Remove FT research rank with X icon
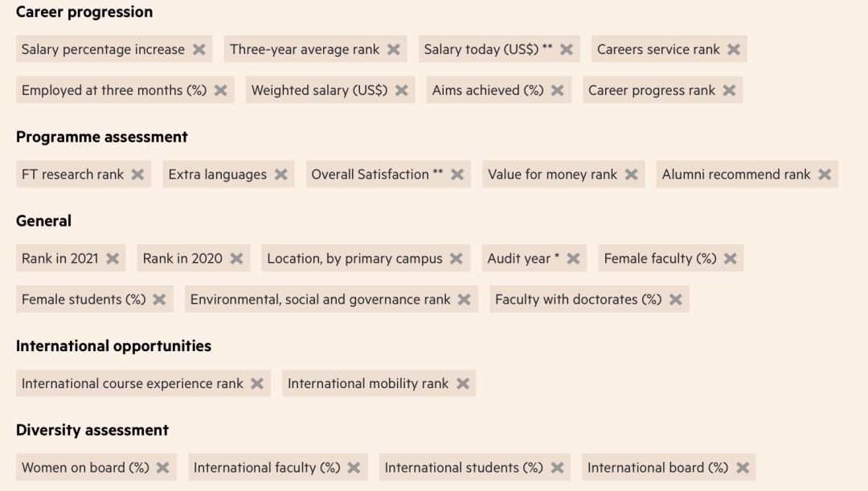Image resolution: width=868 pixels, height=491 pixels. (x=137, y=174)
